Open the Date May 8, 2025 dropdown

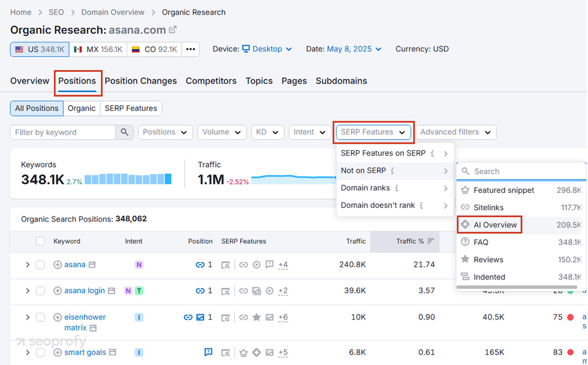point(354,49)
